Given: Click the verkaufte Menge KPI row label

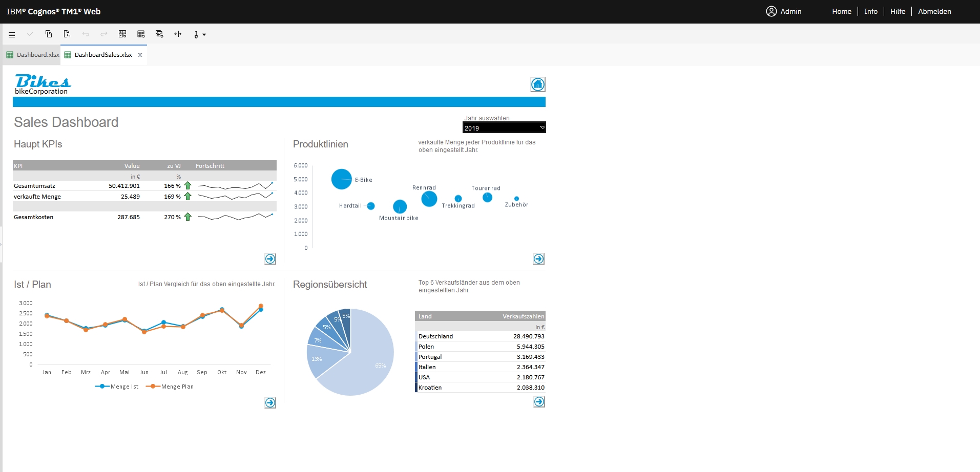Looking at the screenshot, I should pyautogui.click(x=37, y=197).
